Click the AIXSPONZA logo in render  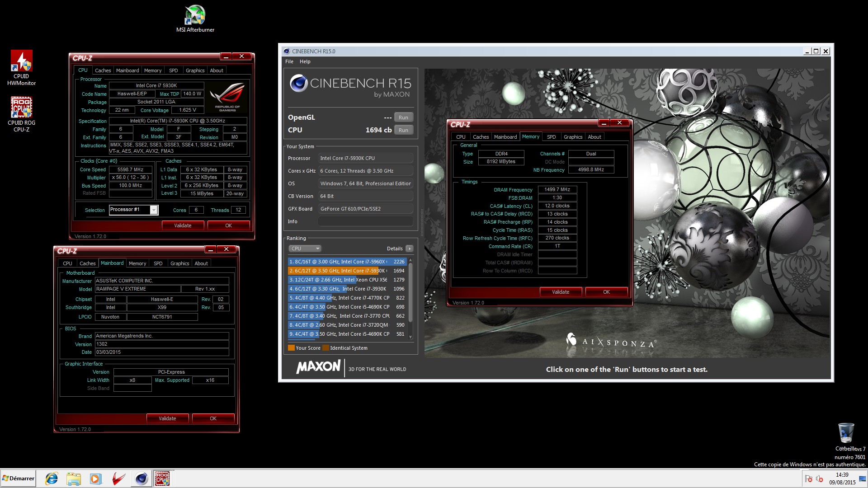[611, 341]
